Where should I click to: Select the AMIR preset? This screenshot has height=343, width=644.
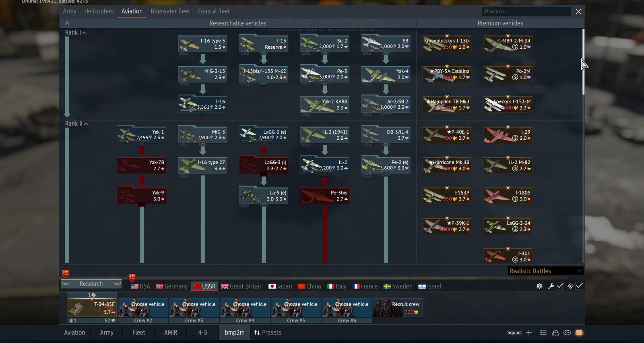click(171, 333)
